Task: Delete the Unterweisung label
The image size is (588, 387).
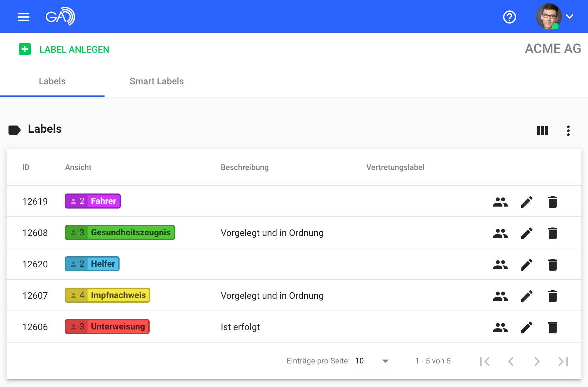Action: click(552, 328)
